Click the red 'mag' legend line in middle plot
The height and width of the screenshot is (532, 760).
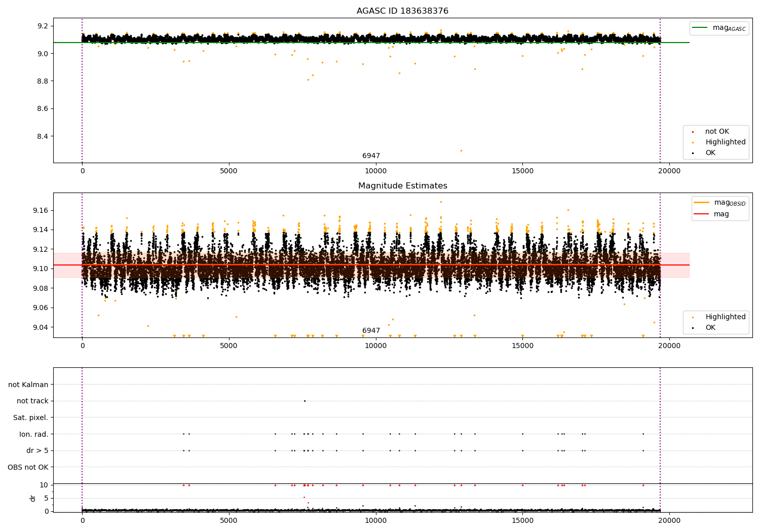tap(702, 214)
